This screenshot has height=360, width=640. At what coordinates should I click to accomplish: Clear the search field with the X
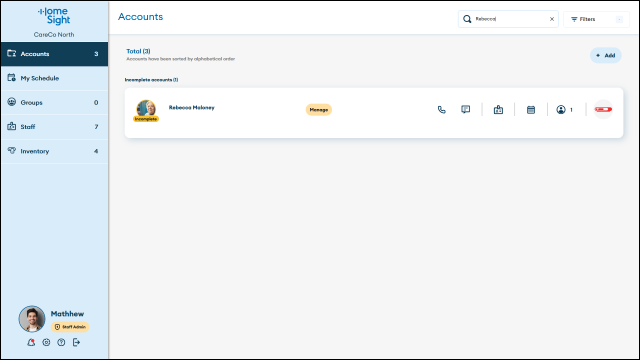(x=552, y=19)
